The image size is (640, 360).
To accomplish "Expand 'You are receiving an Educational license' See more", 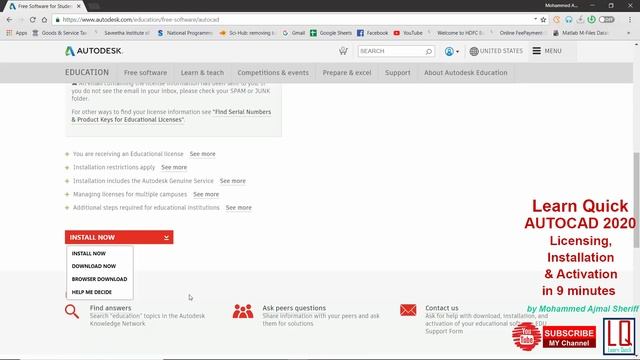I will tap(202, 154).
